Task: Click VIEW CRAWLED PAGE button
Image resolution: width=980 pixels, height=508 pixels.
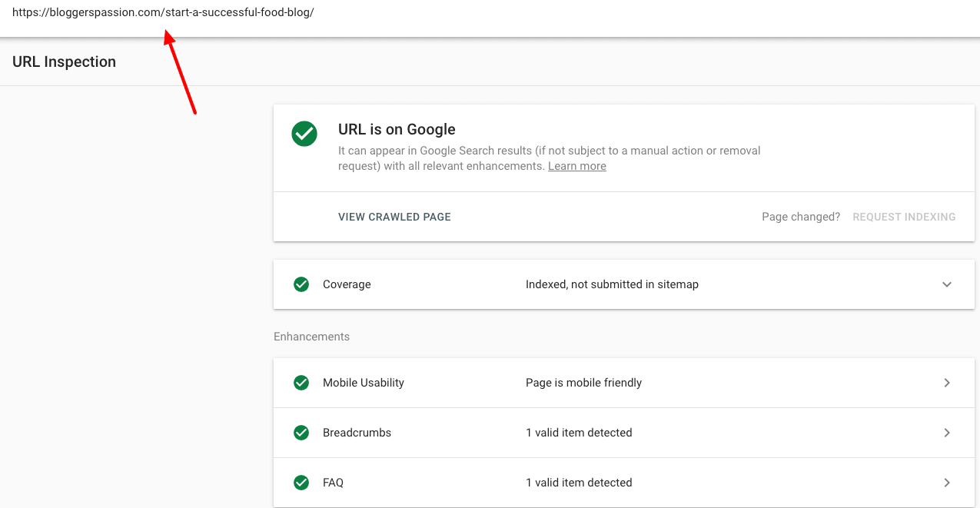Action: coord(394,217)
